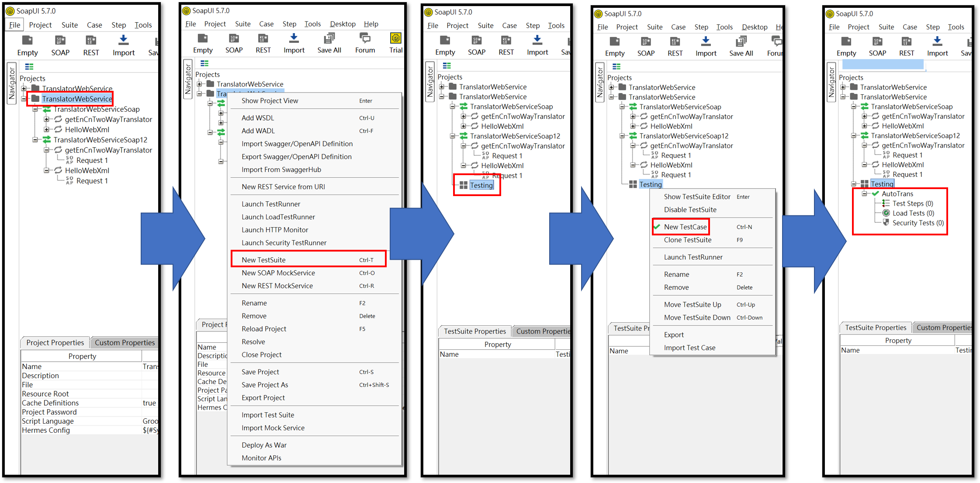Select Import Test Case menu option
Image resolution: width=980 pixels, height=483 pixels.
point(689,348)
